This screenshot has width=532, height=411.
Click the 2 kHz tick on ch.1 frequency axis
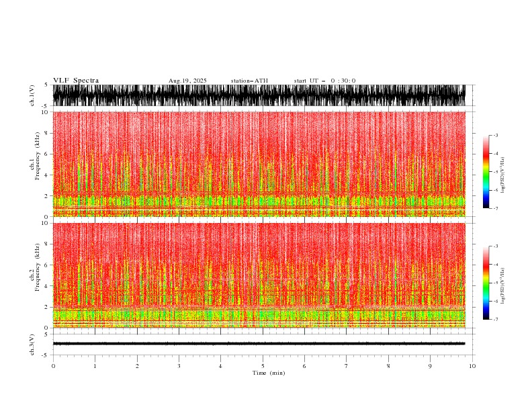[x=46, y=195]
